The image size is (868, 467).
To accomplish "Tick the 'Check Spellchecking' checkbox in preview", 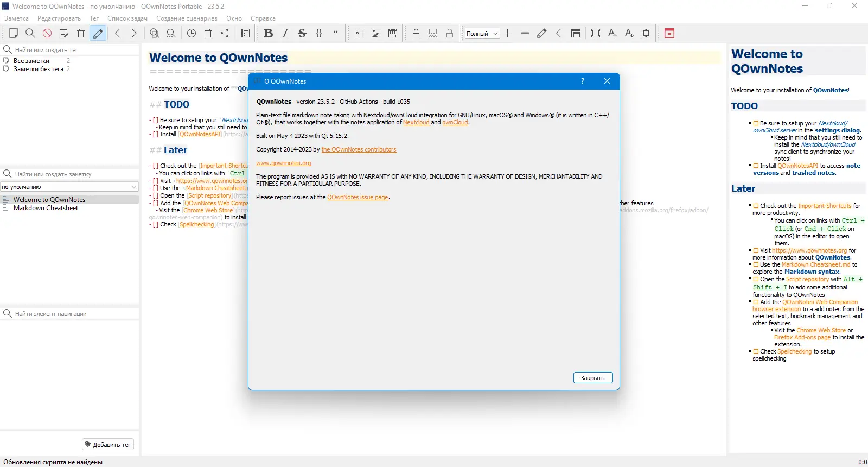I will [x=756, y=351].
